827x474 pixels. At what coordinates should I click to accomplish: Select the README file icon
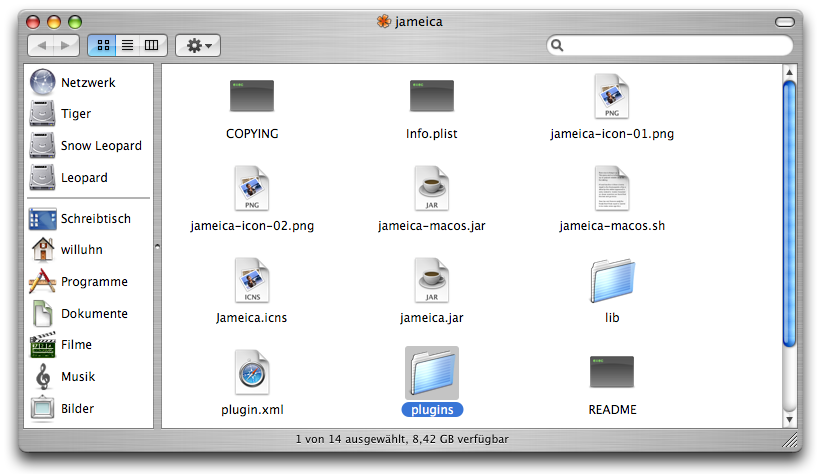[x=612, y=372]
